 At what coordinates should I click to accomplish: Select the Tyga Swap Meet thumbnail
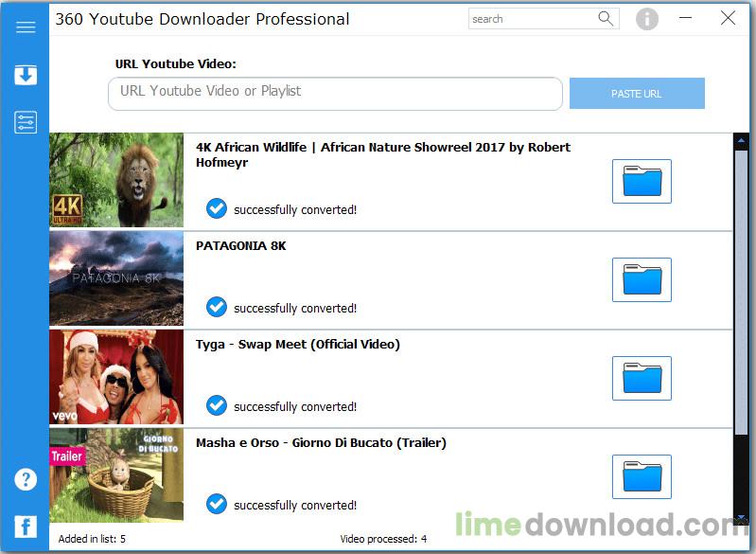[x=116, y=378]
